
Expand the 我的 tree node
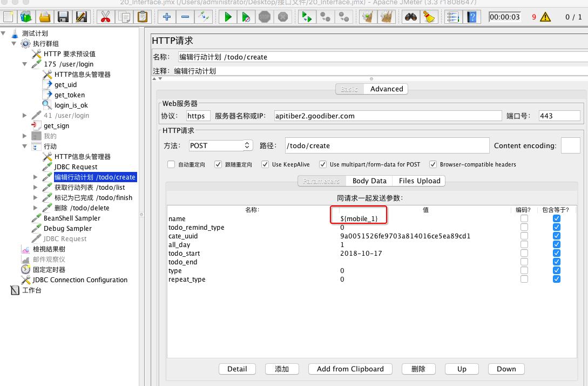pyautogui.click(x=25, y=136)
